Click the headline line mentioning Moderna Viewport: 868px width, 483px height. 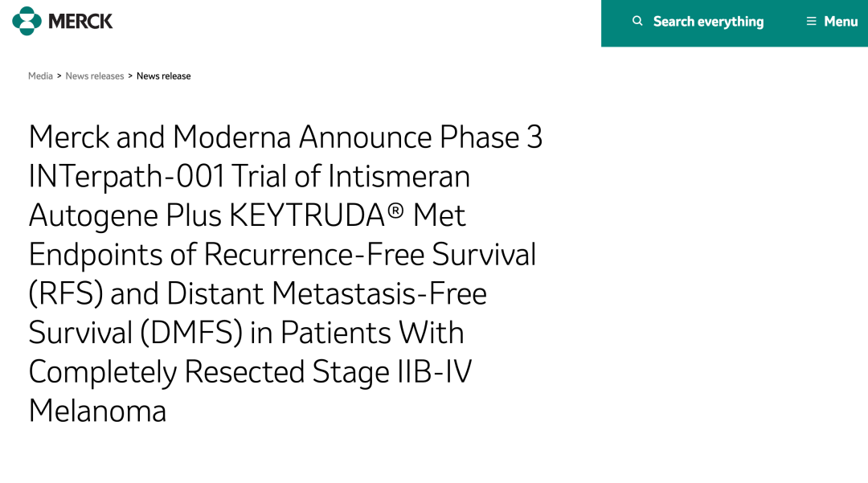[x=285, y=137]
